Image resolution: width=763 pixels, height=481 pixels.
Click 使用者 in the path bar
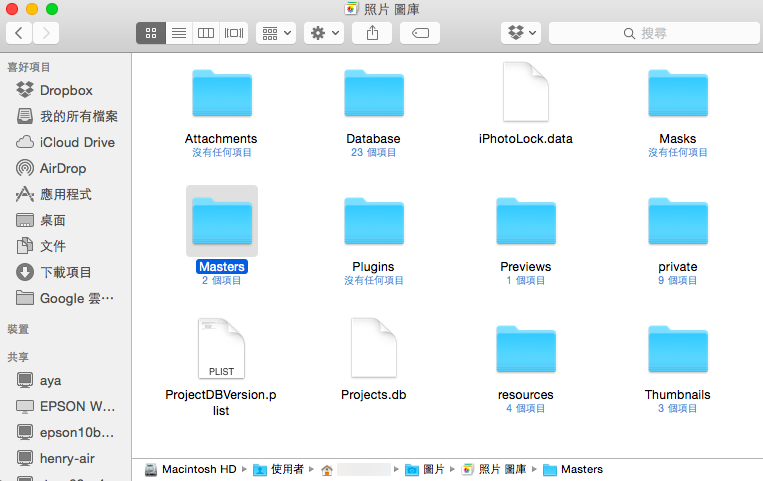pyautogui.click(x=279, y=469)
